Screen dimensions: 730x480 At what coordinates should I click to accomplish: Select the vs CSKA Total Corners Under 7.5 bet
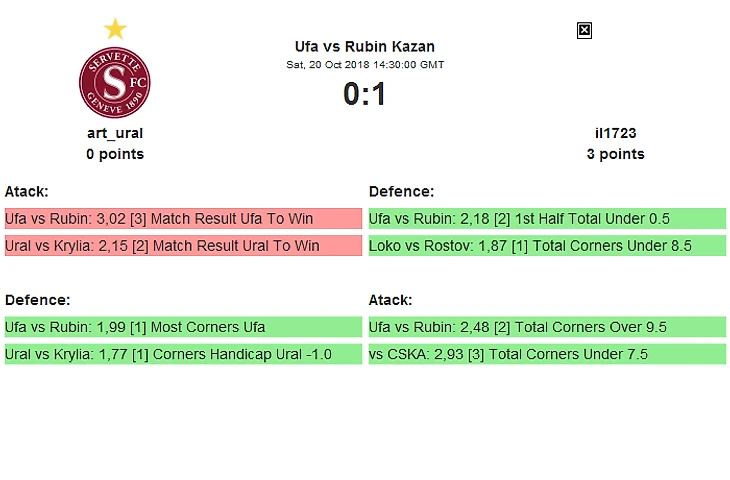click(547, 354)
